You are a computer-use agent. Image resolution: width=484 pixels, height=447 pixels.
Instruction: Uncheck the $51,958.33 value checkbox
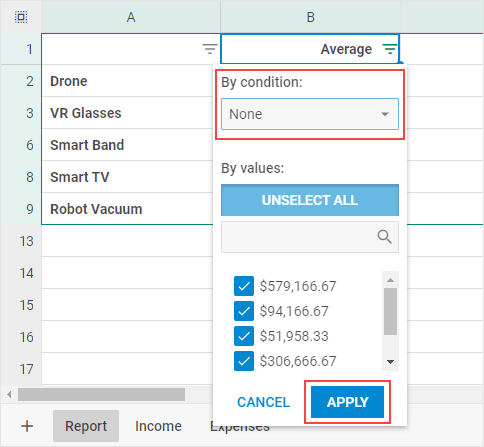tap(244, 336)
